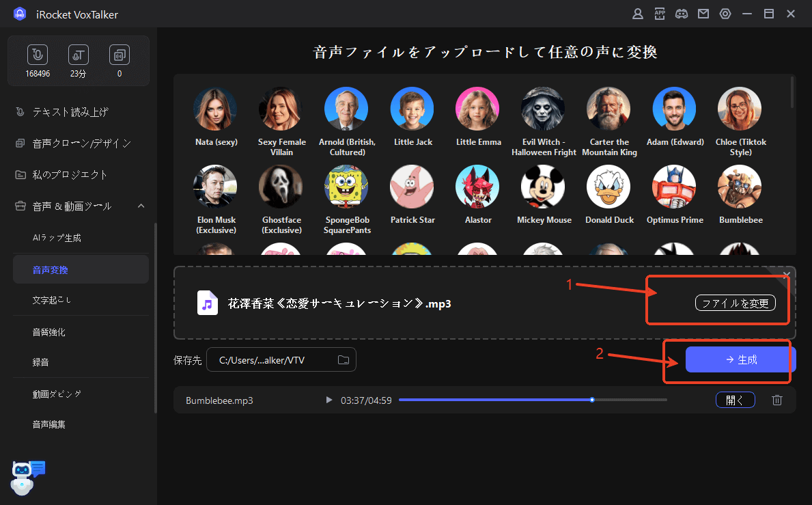Viewport: 812px width, 505px height.
Task: Browse save folder with folder icon
Action: (x=344, y=360)
